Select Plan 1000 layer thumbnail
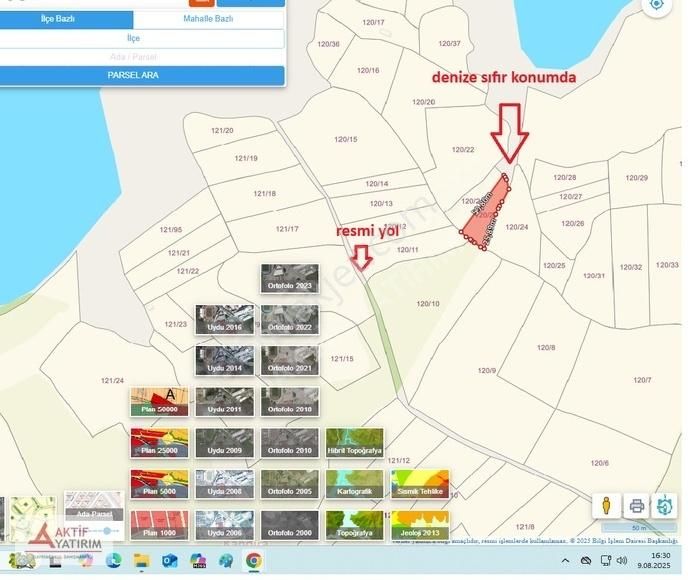 (x=159, y=525)
